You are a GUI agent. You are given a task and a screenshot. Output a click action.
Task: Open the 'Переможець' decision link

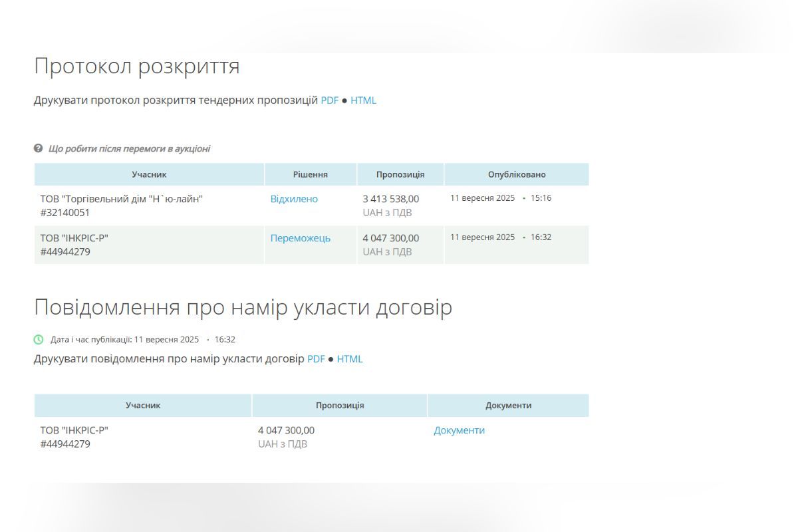[300, 238]
